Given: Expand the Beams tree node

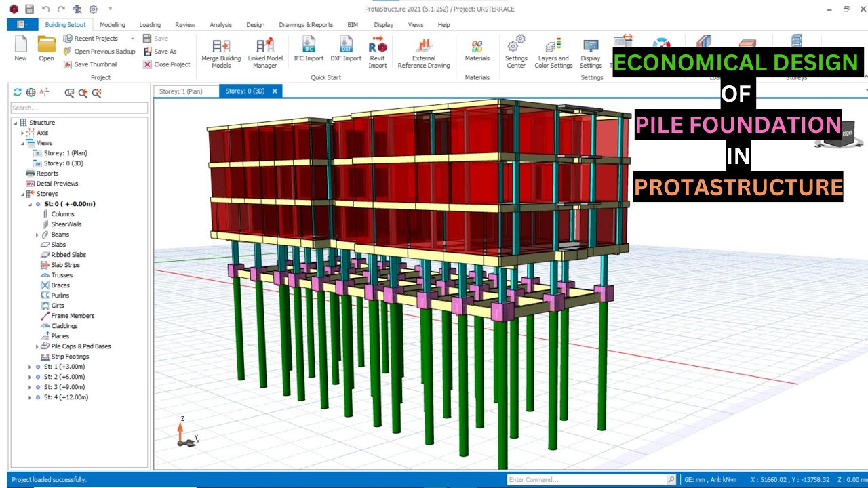Looking at the screenshot, I should pos(37,235).
